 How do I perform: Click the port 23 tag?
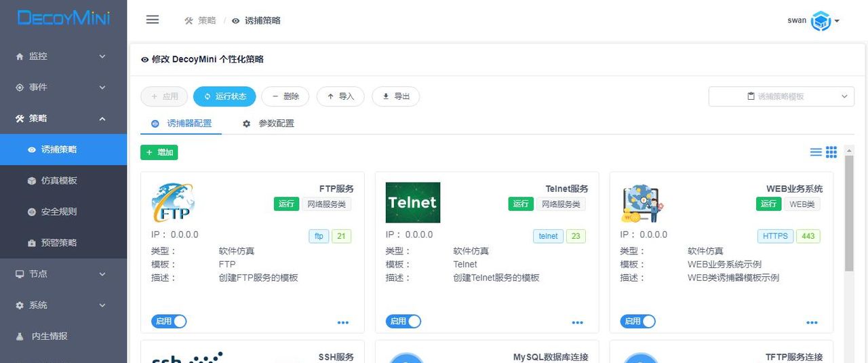[x=576, y=237]
